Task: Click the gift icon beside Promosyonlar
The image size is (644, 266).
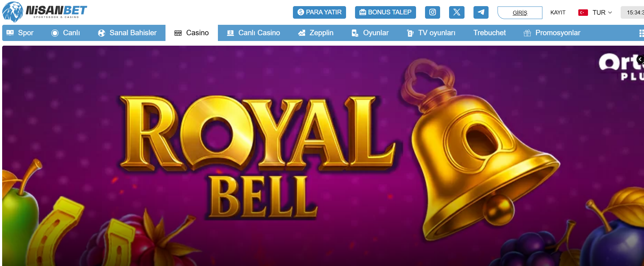Action: coord(527,33)
